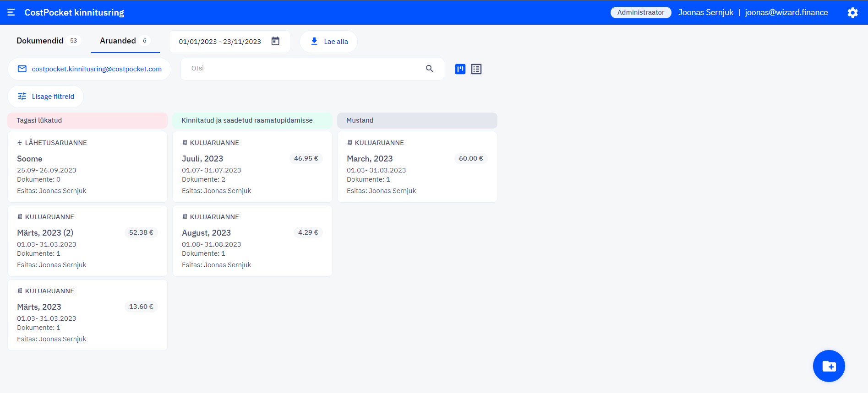
Task: Open the Soome travel report card
Action: 87,167
